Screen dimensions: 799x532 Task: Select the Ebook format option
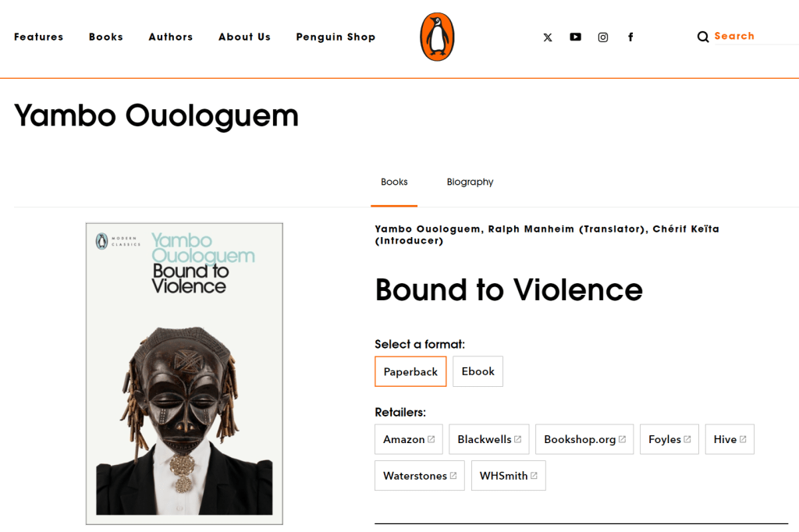478,371
